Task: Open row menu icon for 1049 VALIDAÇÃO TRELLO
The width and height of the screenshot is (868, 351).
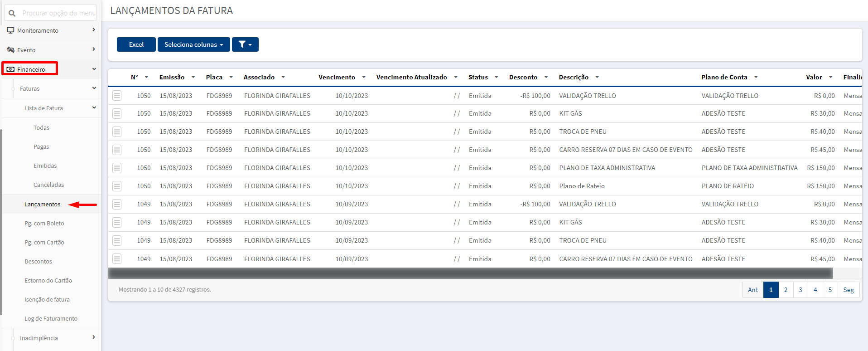Action: (117, 204)
